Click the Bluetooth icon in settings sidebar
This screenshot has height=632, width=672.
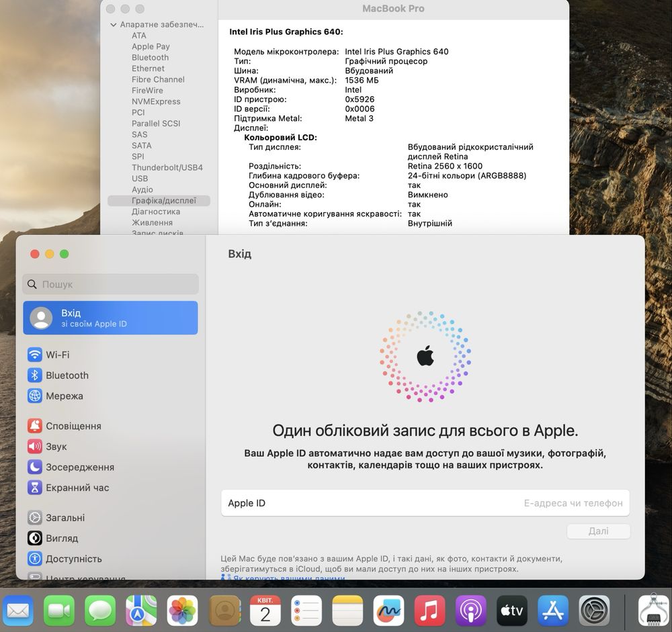coord(35,375)
